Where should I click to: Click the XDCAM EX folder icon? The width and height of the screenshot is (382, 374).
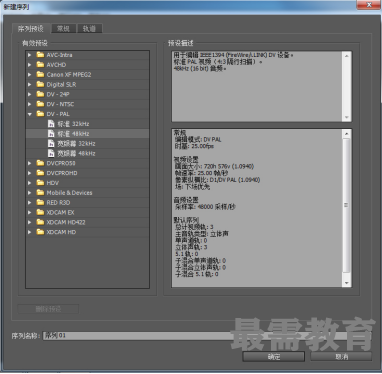coord(40,212)
